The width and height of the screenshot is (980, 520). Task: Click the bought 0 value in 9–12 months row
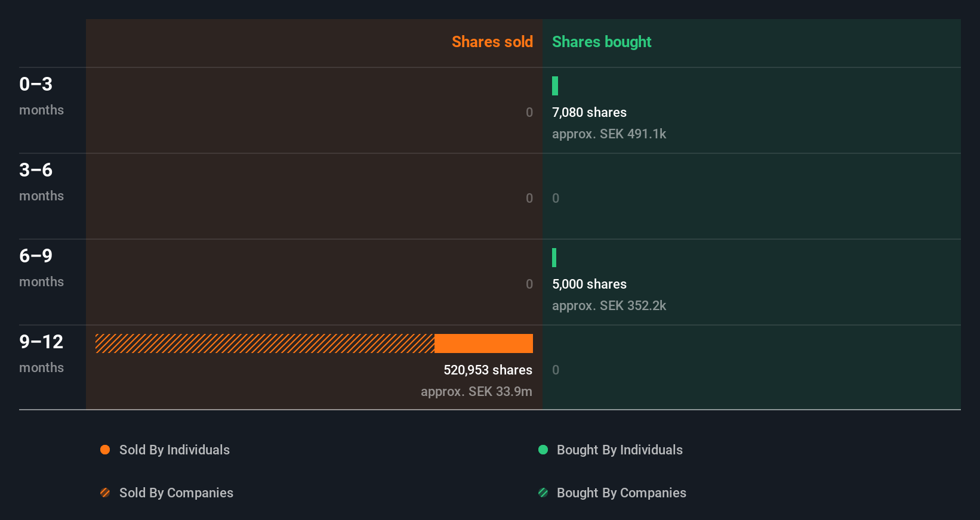pyautogui.click(x=556, y=370)
